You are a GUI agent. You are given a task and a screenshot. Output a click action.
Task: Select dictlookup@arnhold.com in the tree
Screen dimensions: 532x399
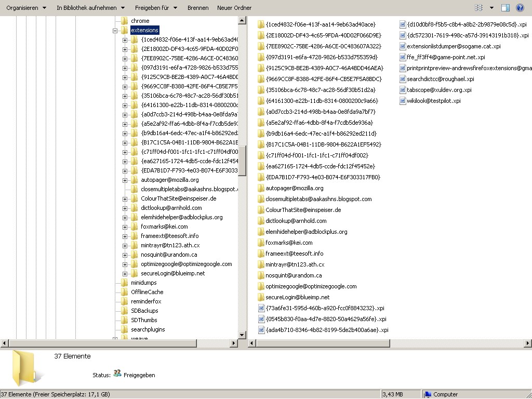tap(171, 208)
